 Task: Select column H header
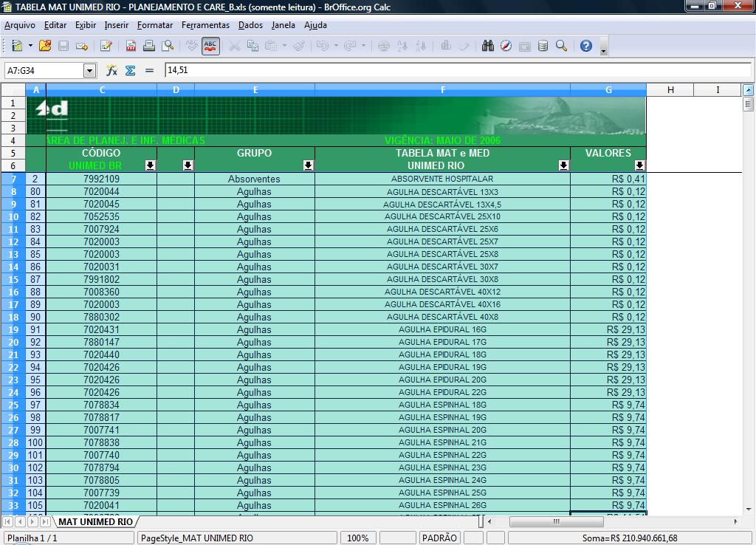pos(670,89)
